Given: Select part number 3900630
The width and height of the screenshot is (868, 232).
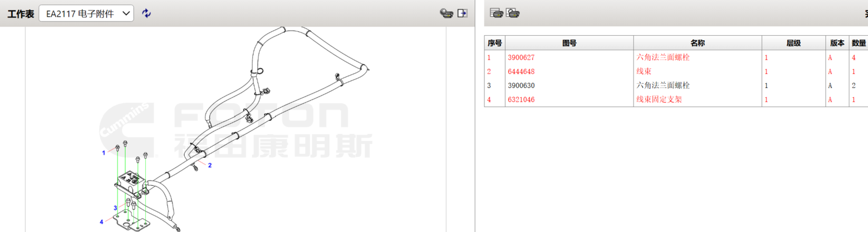Looking at the screenshot, I should coord(676,85).
